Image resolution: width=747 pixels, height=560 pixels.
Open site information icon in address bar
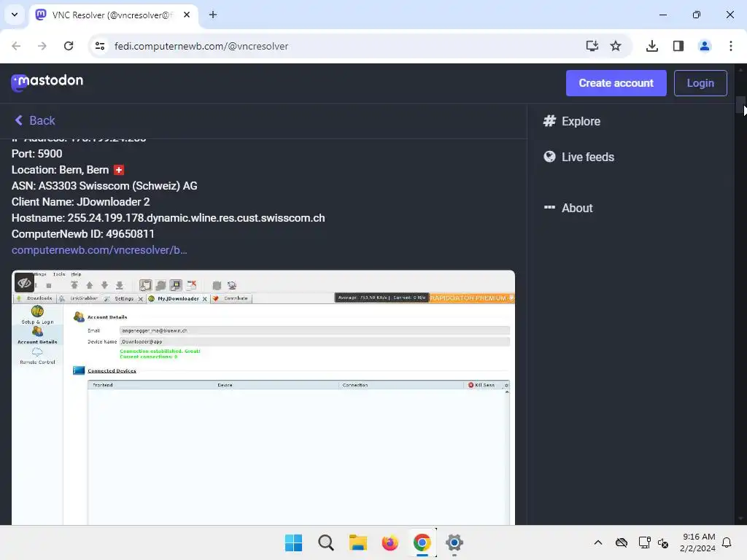pyautogui.click(x=100, y=46)
